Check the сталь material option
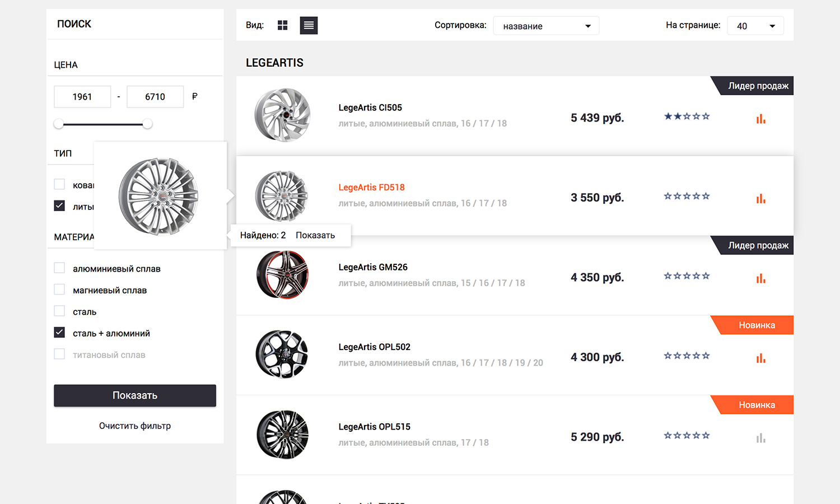Image resolution: width=840 pixels, height=504 pixels. click(x=59, y=311)
